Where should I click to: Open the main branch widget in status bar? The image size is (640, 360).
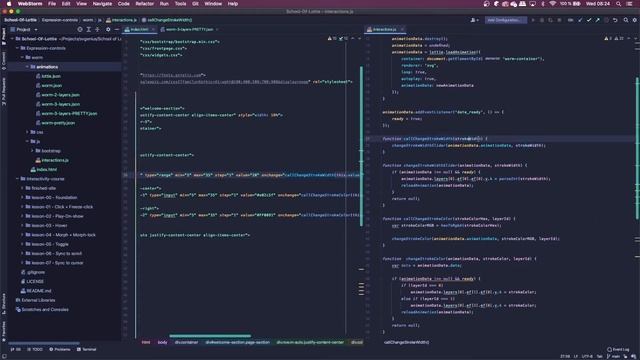click(613, 356)
